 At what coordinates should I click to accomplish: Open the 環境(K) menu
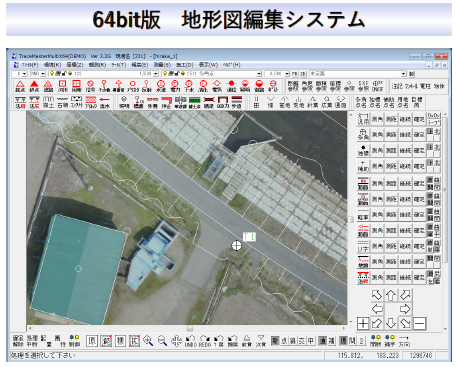(x=52, y=65)
